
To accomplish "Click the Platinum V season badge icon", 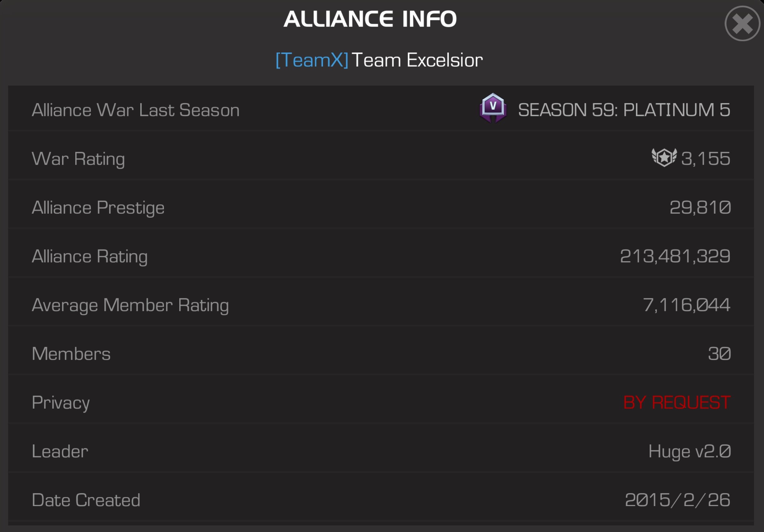I will click(x=493, y=108).
